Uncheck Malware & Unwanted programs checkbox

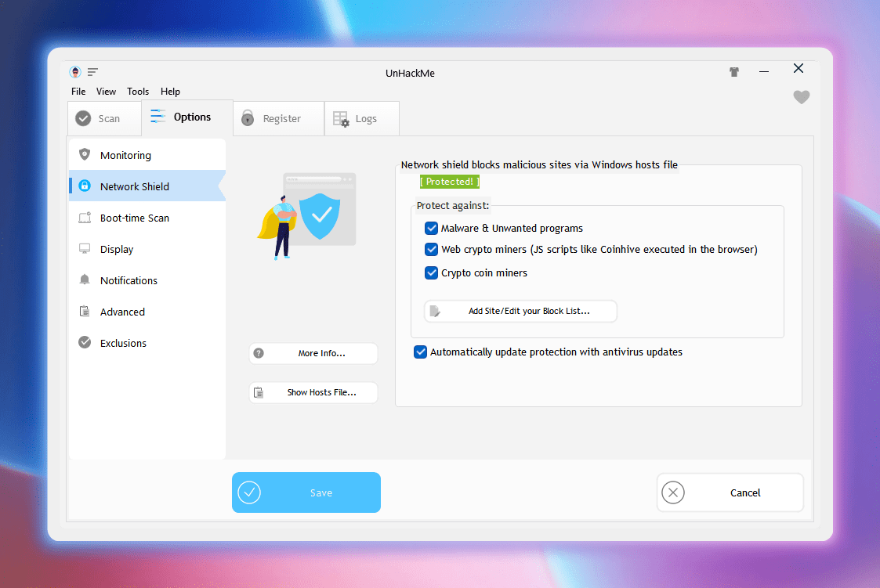pyautogui.click(x=431, y=229)
